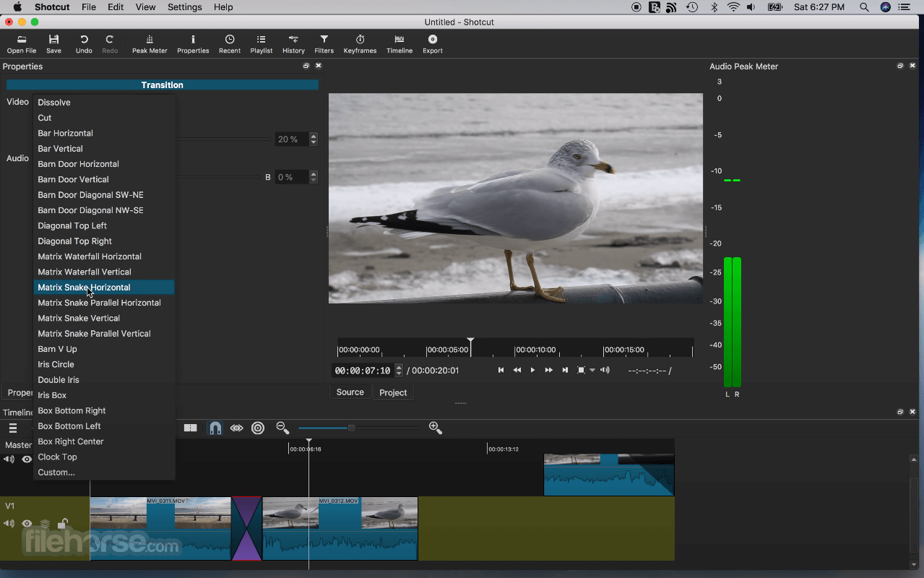Switch to the Project tab
Screen dimensions: 924x578
[393, 392]
